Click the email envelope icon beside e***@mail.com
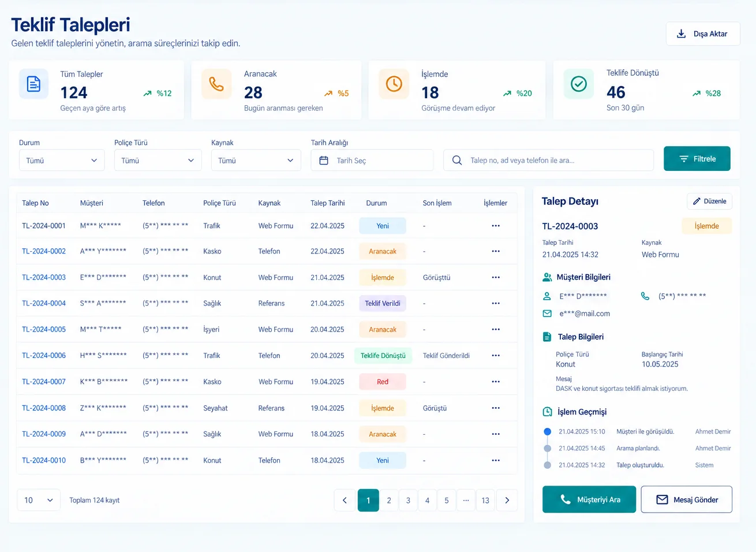Screen dimensions: 756x552 pyautogui.click(x=547, y=314)
